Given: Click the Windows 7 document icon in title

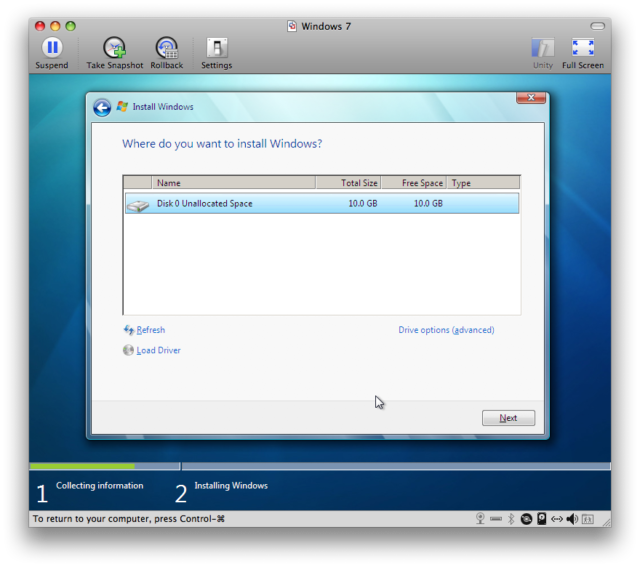Looking at the screenshot, I should click(x=292, y=26).
